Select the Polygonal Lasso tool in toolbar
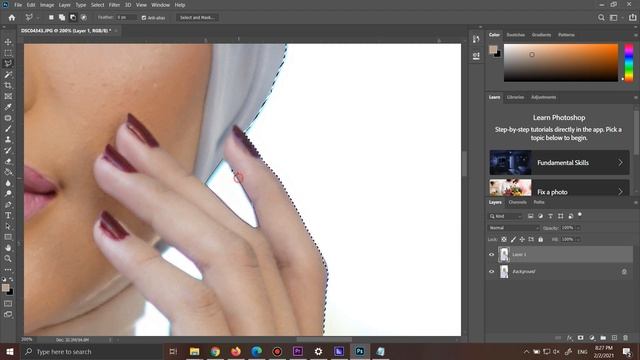Screen dimensions: 640x360 tap(8, 63)
